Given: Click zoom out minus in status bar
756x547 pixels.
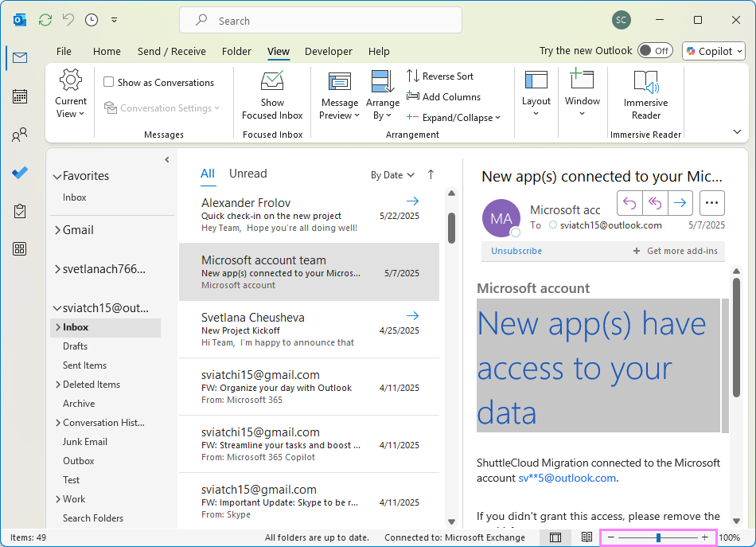Looking at the screenshot, I should [x=611, y=537].
